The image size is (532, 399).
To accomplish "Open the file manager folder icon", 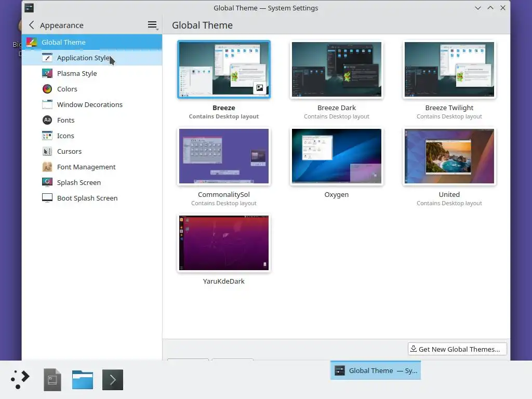I will [83, 379].
